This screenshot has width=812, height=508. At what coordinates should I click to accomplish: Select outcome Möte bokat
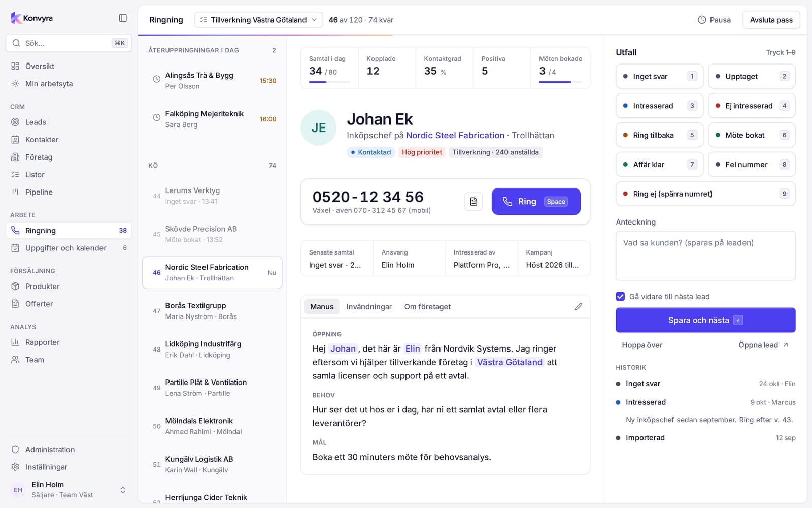[752, 135]
